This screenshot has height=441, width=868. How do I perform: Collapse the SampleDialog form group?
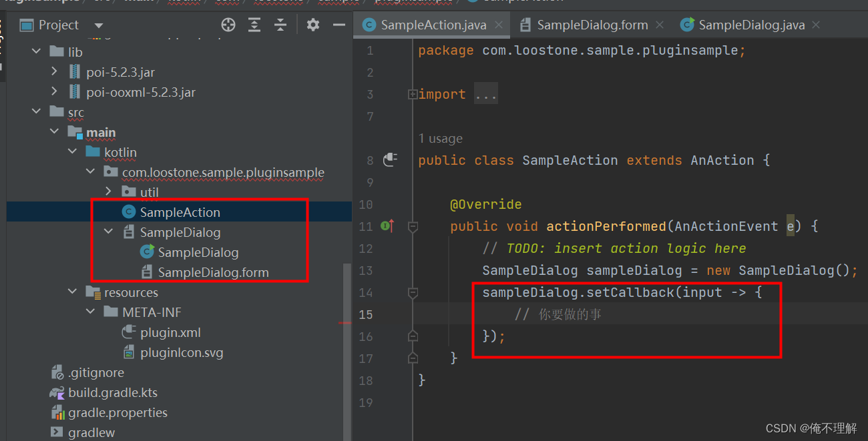pyautogui.click(x=109, y=232)
